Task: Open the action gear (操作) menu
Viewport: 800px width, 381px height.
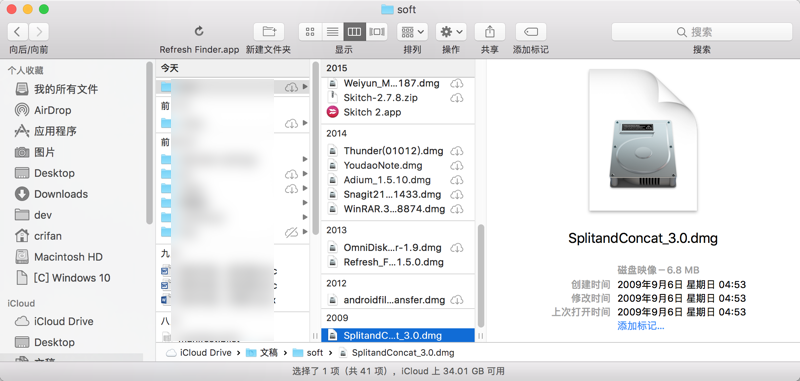Action: (x=451, y=32)
